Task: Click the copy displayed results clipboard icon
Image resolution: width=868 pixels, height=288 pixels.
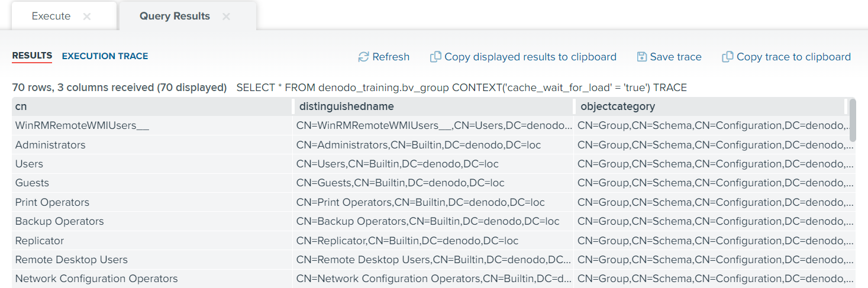Action: point(435,57)
